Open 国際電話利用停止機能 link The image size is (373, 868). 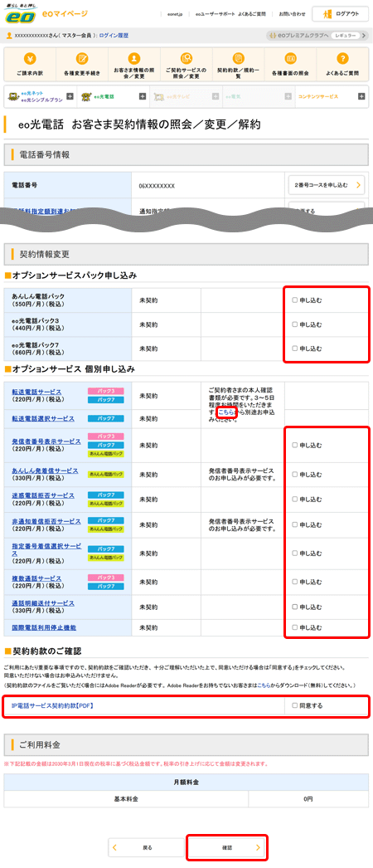click(x=43, y=627)
